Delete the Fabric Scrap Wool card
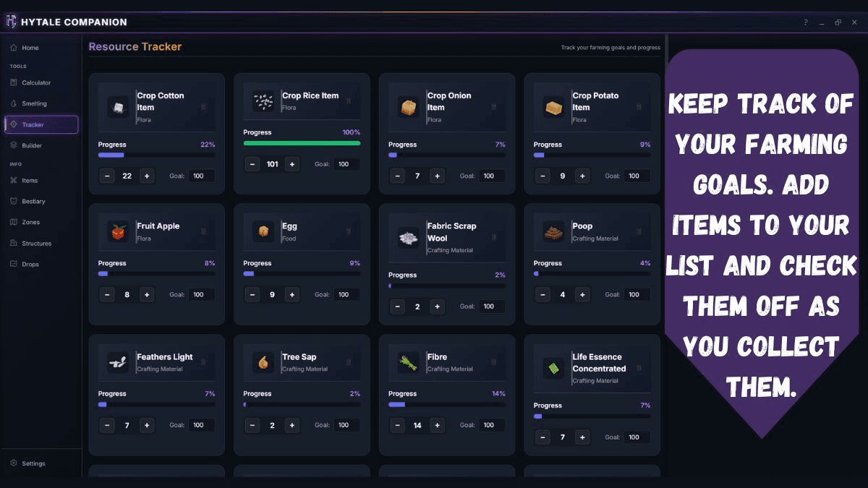This screenshot has width=868, height=488. (494, 237)
